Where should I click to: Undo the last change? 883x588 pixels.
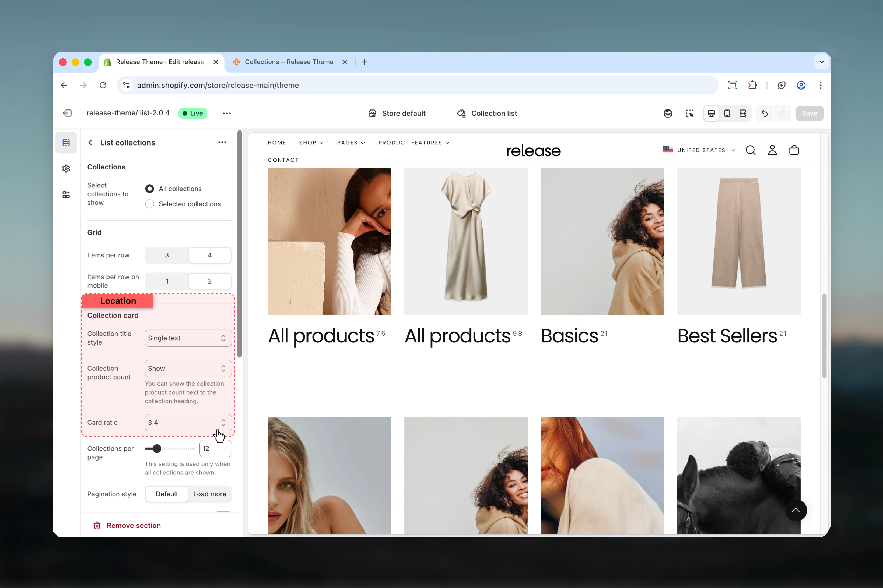click(x=765, y=113)
